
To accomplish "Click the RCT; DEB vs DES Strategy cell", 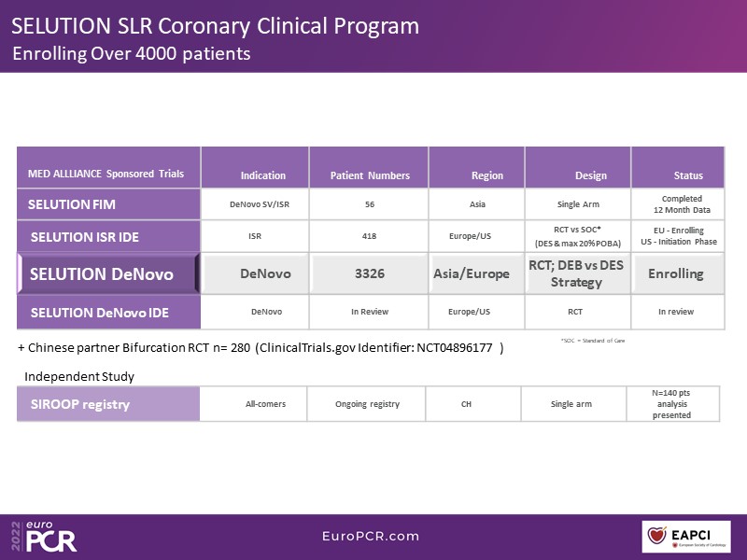I will (x=576, y=273).
